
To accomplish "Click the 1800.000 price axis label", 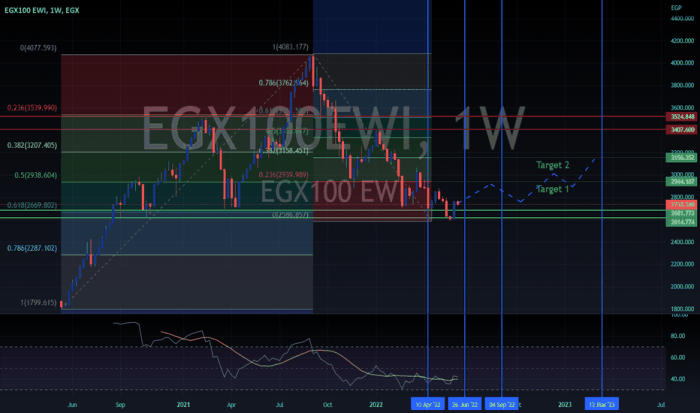I will click(682, 309).
